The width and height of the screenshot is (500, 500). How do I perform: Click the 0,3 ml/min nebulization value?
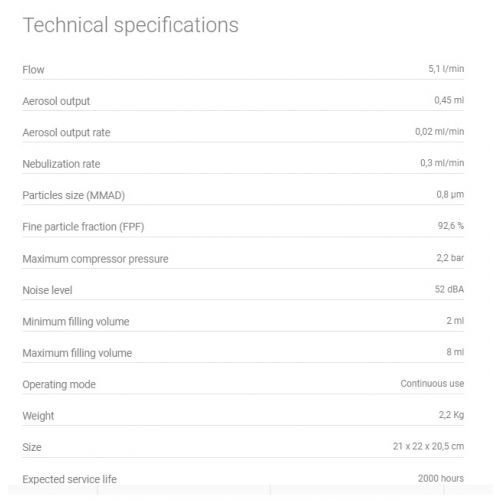click(442, 163)
